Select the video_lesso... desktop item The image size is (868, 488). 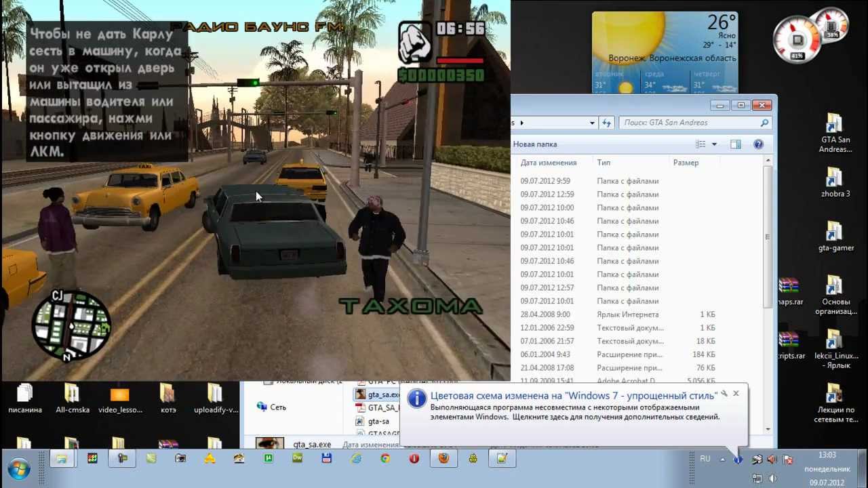(x=119, y=399)
